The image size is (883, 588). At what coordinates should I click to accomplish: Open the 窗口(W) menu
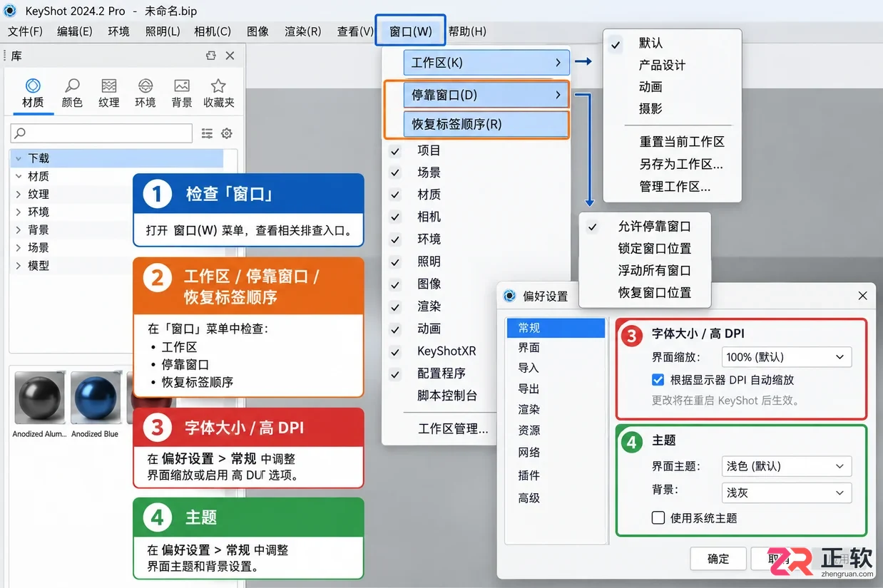click(x=411, y=31)
